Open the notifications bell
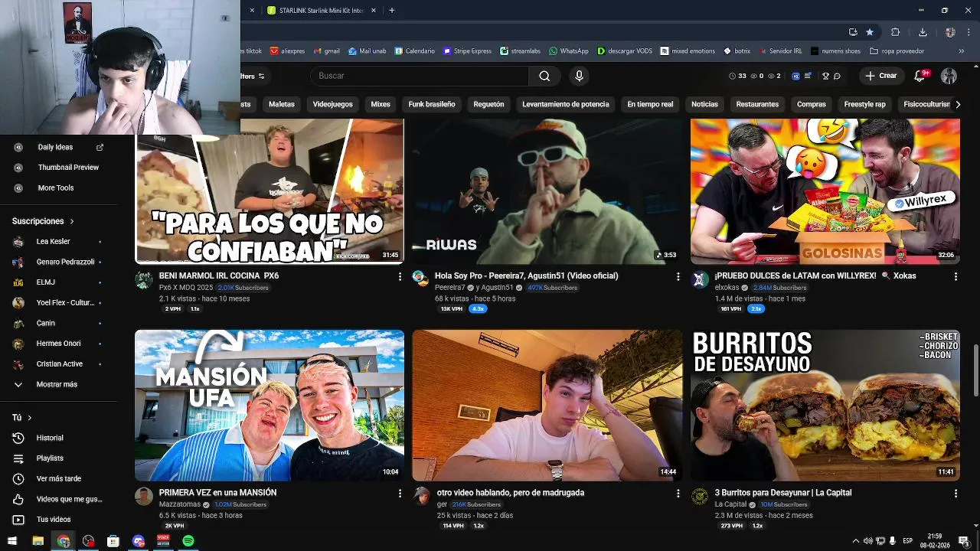980x551 pixels. [920, 76]
